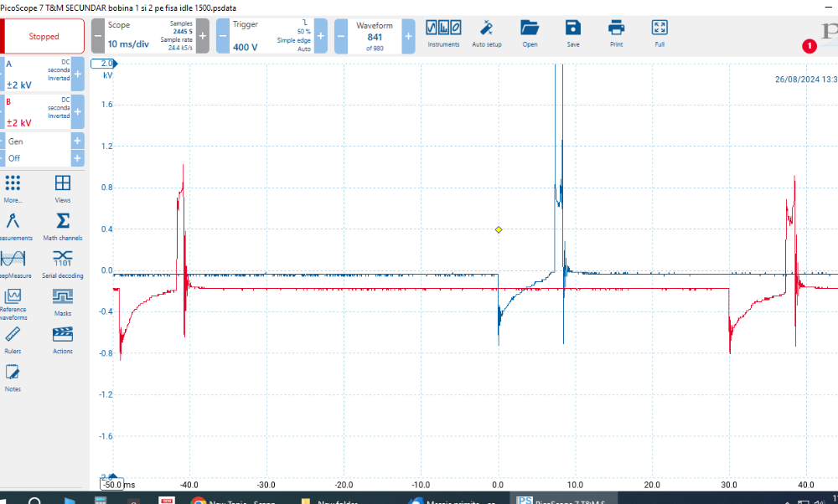Click the yellow trigger diamond marker
Screen dimensions: 838x504
pyautogui.click(x=499, y=229)
